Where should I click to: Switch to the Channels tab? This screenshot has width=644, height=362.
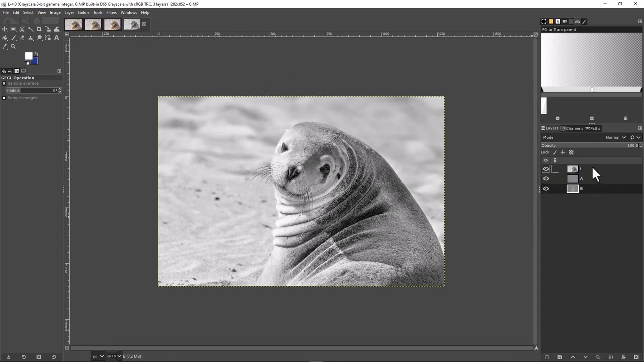[573, 128]
